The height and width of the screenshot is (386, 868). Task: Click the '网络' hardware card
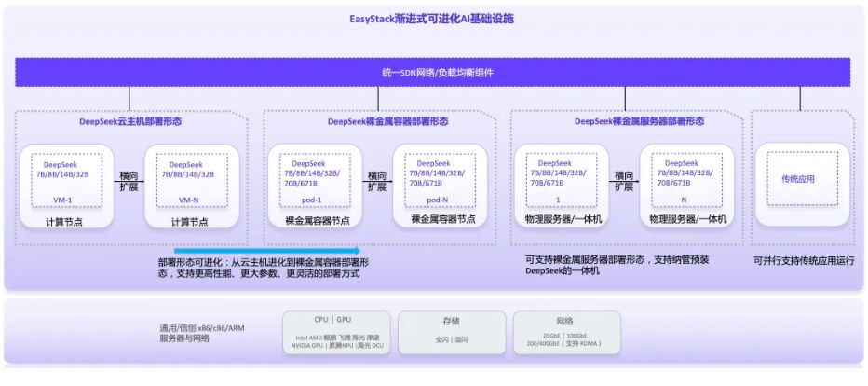[x=566, y=333]
